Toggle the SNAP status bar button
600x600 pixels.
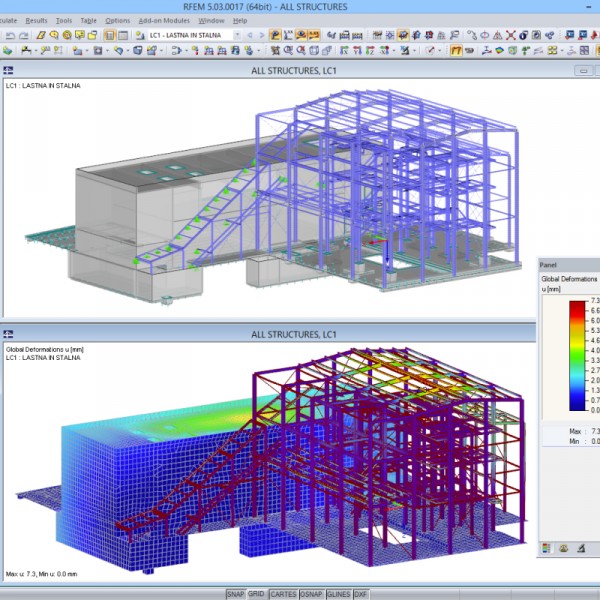tap(236, 594)
